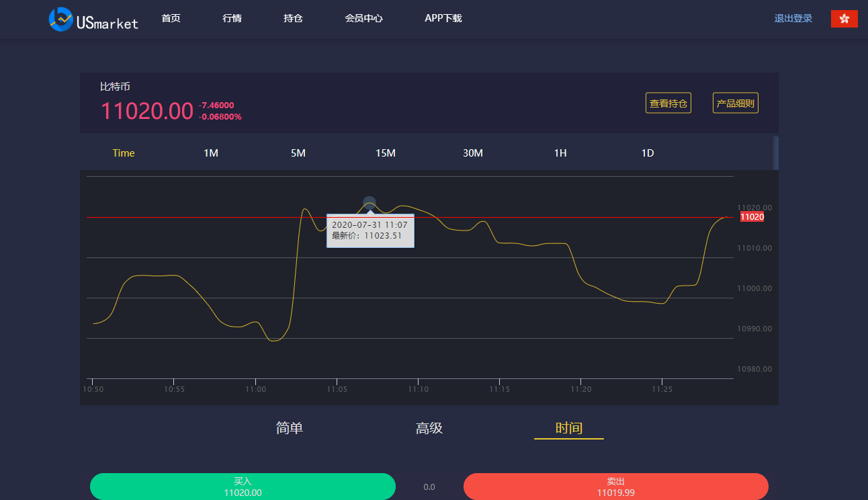
Task: Select the 简单 simple mode tab
Action: (290, 428)
